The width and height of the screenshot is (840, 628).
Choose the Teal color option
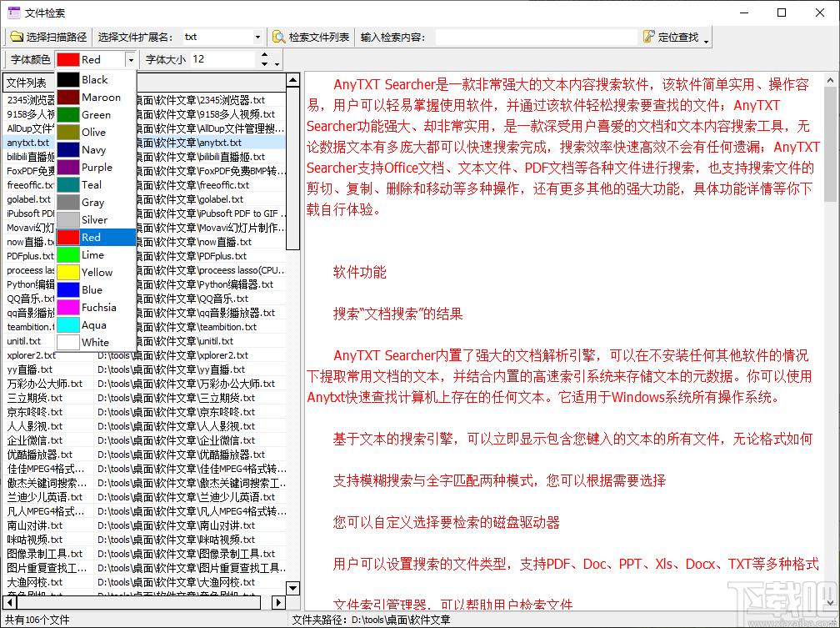pos(96,185)
